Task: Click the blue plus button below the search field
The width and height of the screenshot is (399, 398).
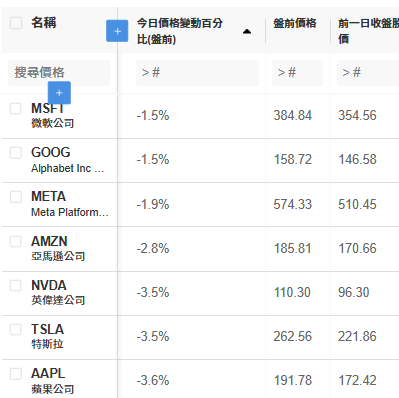Action: click(59, 93)
